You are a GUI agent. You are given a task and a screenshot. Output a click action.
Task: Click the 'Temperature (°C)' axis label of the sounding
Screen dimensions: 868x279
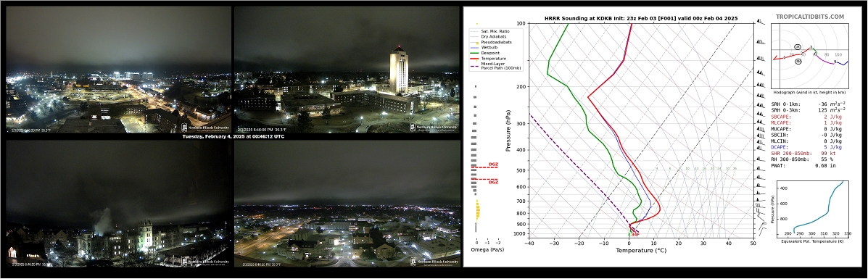(641, 250)
